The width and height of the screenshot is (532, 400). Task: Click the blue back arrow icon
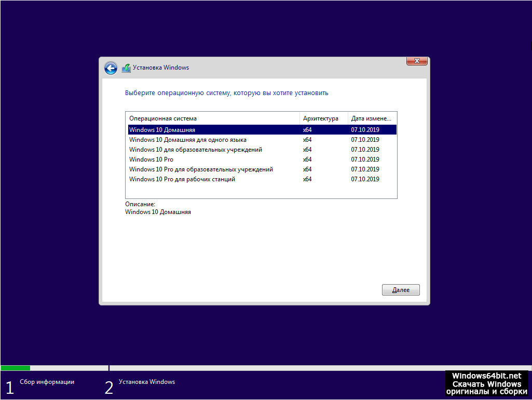[111, 68]
